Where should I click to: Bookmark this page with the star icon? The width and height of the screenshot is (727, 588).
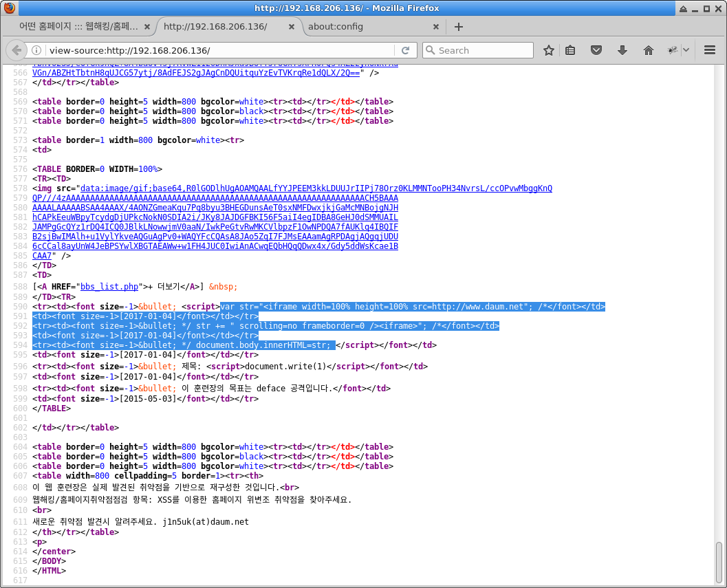(x=548, y=50)
